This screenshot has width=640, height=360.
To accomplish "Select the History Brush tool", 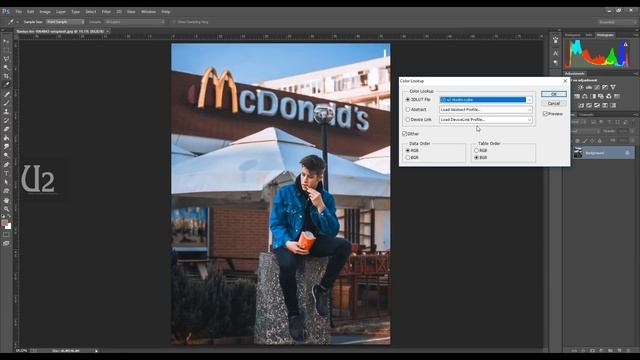I will pyautogui.click(x=6, y=120).
